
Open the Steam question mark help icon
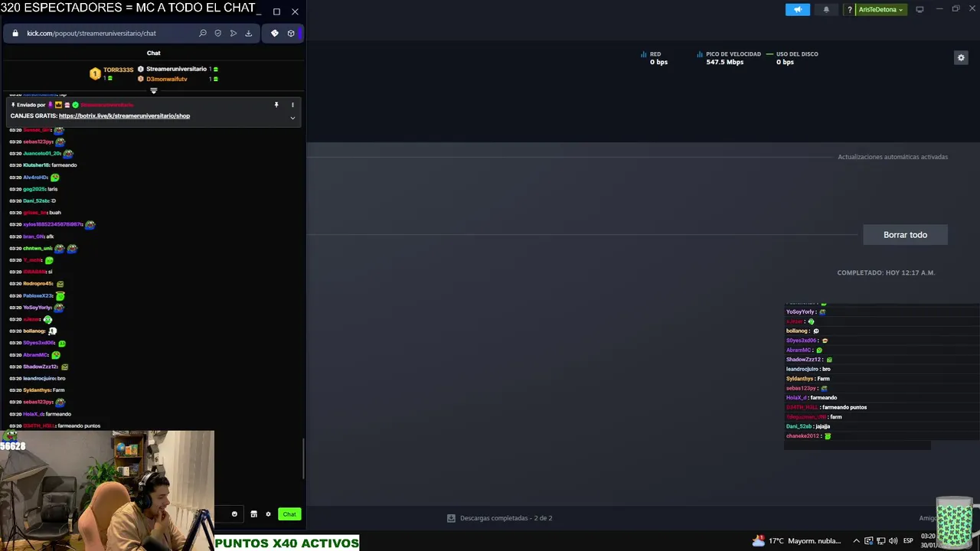849,9
